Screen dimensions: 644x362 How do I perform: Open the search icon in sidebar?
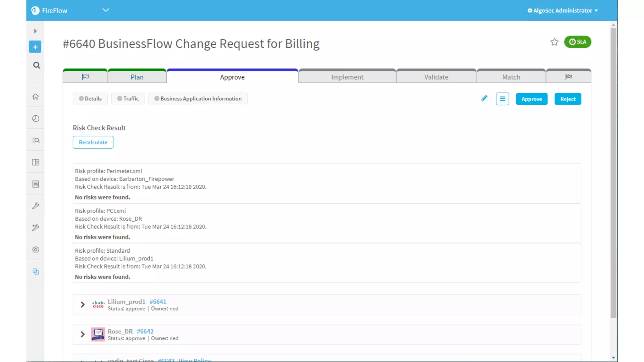point(36,65)
